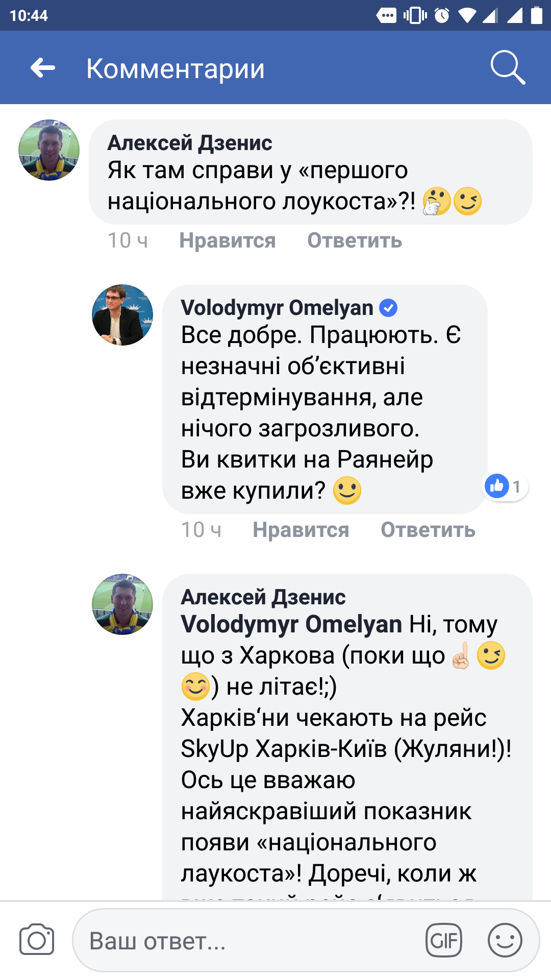The height and width of the screenshot is (980, 551).
Task: Open Volodymyr Omelyan's profile picture
Action: click(122, 315)
